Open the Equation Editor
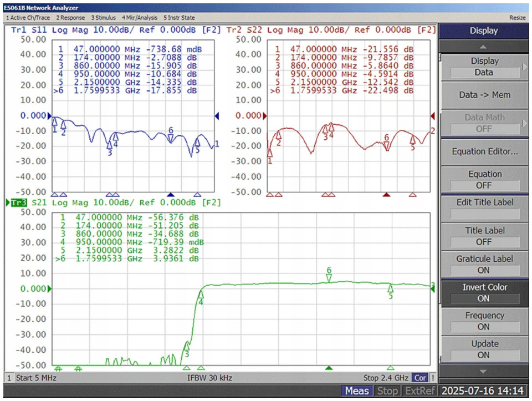This screenshot has width=532, height=401. tap(484, 151)
